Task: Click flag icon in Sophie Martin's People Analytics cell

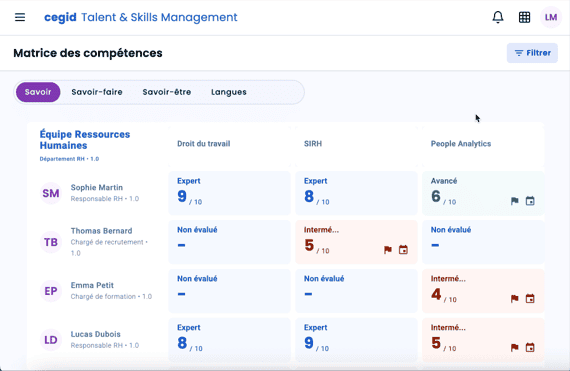Action: (x=514, y=201)
